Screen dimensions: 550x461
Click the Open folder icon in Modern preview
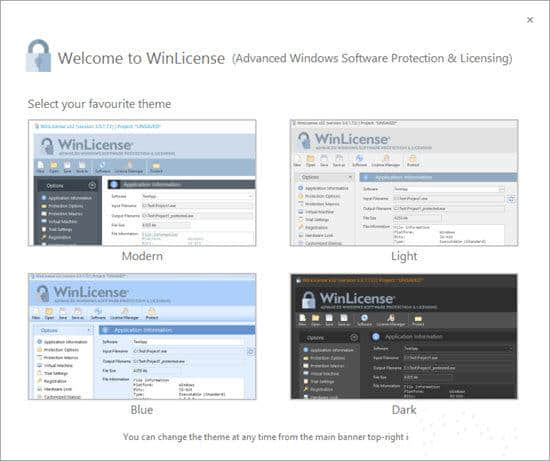[x=54, y=165]
